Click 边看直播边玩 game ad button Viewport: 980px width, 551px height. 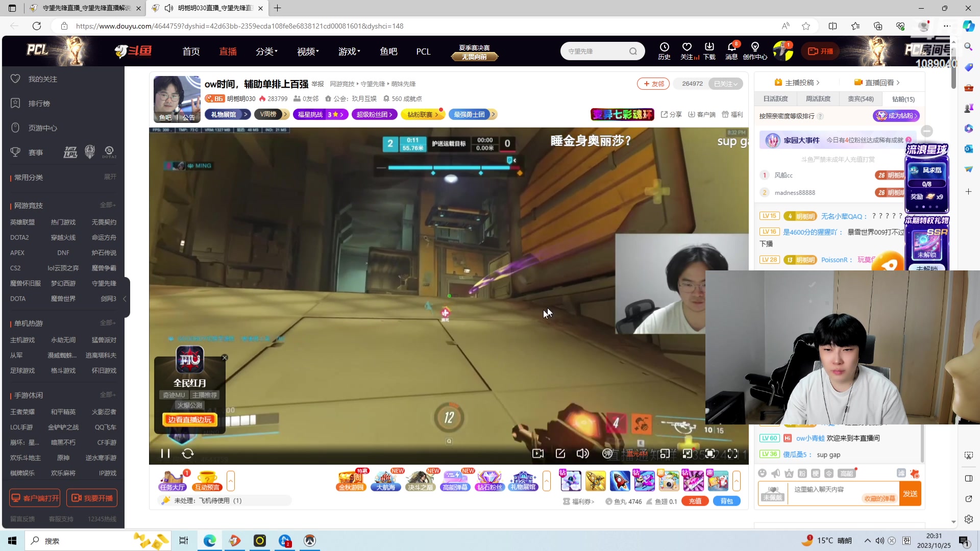click(x=190, y=420)
